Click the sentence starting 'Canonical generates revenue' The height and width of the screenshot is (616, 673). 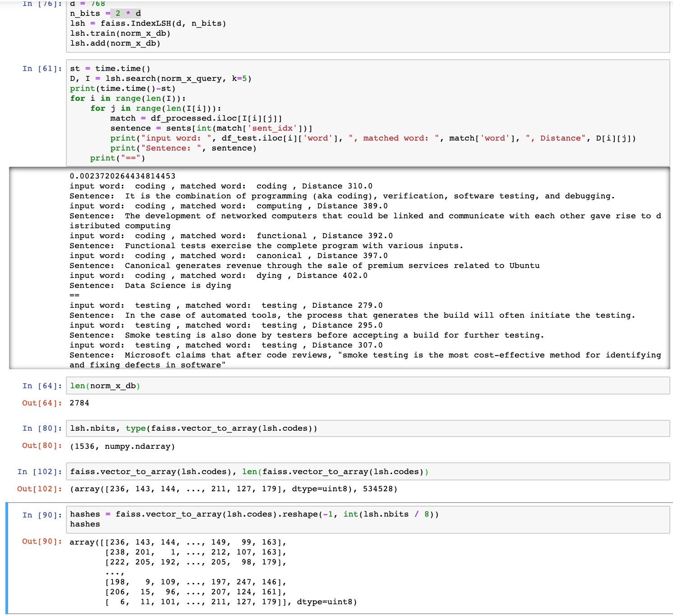tap(332, 266)
